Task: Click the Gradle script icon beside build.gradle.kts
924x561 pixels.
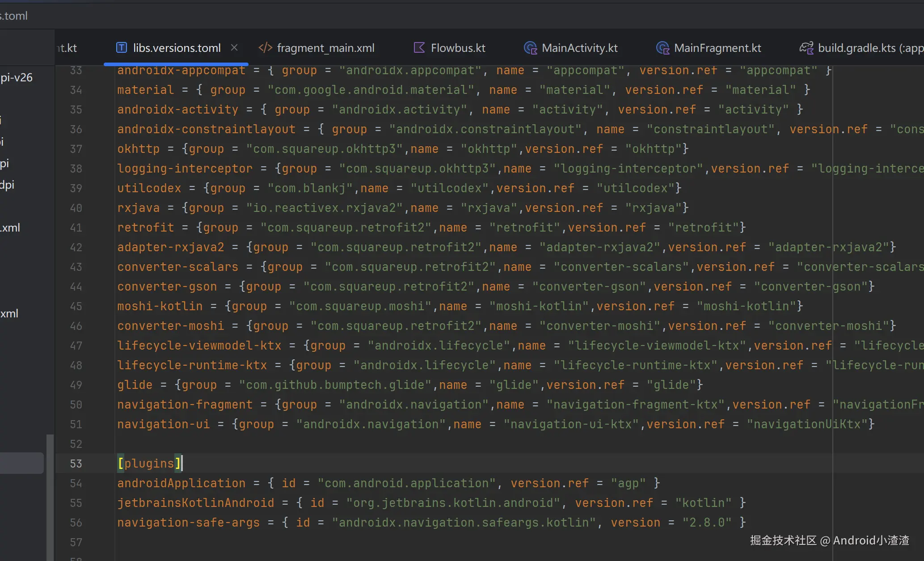Action: pyautogui.click(x=806, y=48)
